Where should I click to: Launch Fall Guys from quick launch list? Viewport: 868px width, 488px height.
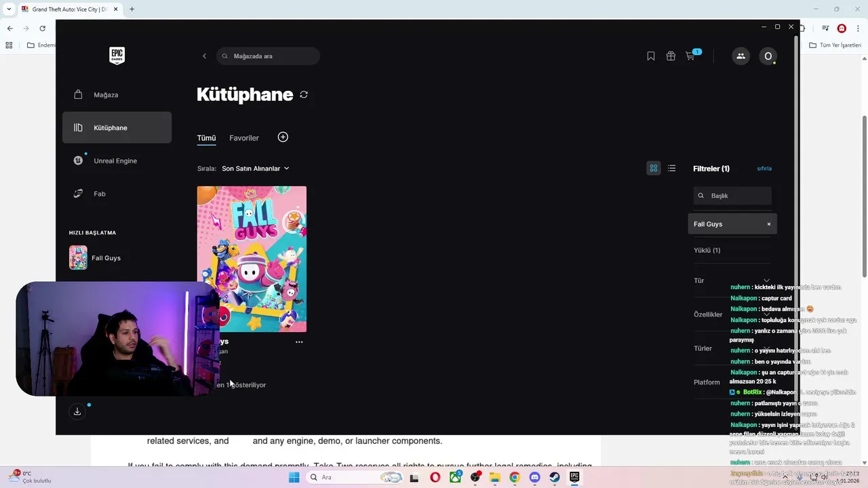tap(96, 258)
